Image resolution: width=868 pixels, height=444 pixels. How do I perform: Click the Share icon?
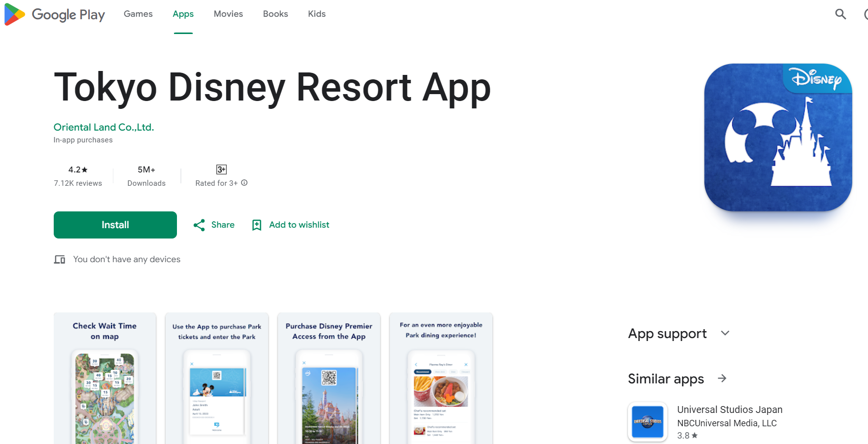tap(199, 225)
